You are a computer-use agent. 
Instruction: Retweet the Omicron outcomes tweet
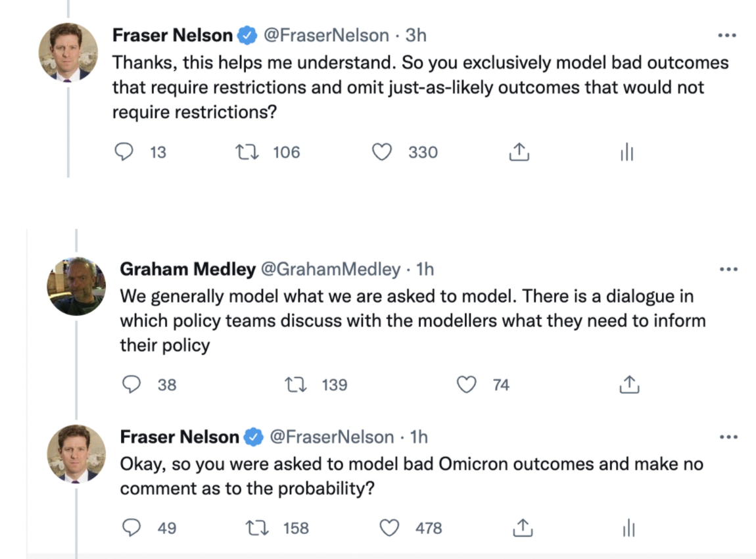[x=256, y=527]
